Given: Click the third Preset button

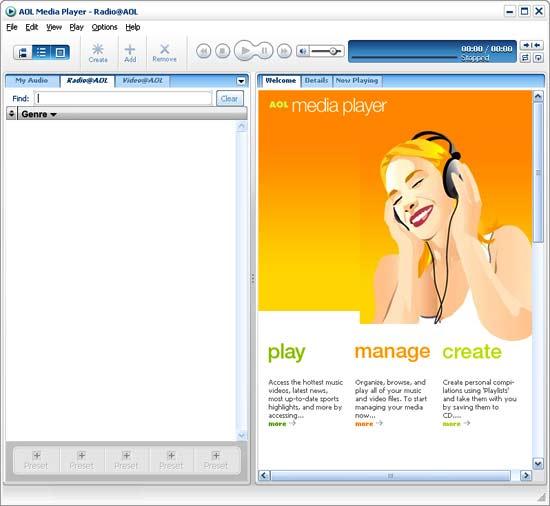Looking at the screenshot, I should pyautogui.click(x=126, y=460).
